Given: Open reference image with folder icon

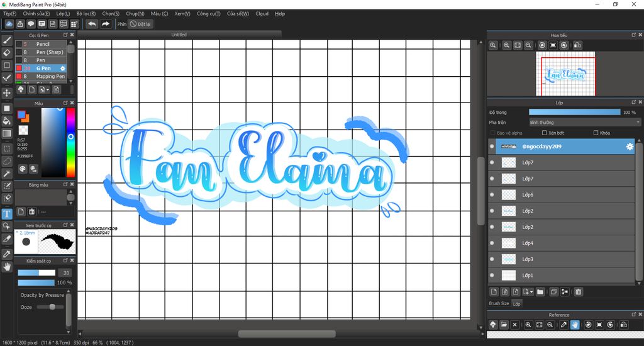Looking at the screenshot, I should point(504,325).
